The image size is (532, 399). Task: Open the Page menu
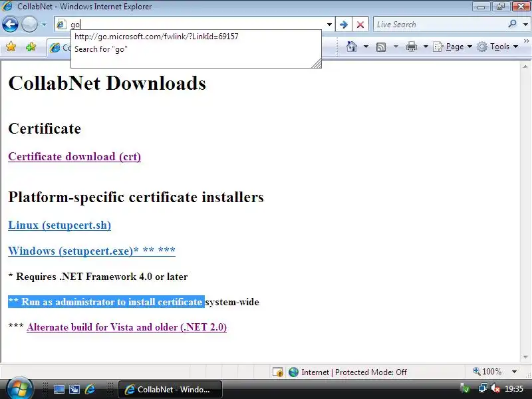click(x=453, y=47)
